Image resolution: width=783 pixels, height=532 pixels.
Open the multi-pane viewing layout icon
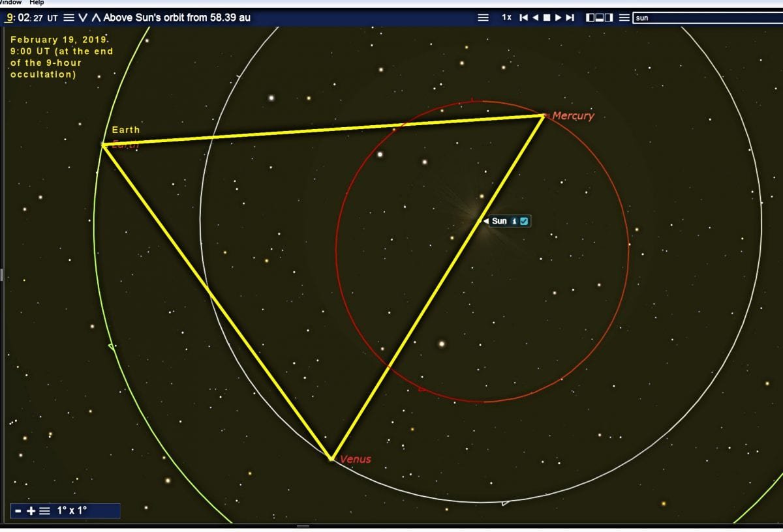599,18
